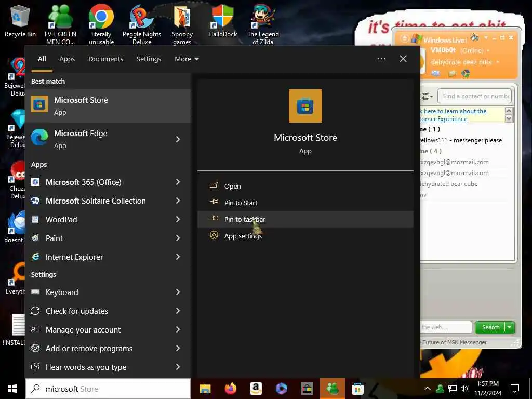
Task: Expand Paint result arrow
Action: pyautogui.click(x=178, y=238)
